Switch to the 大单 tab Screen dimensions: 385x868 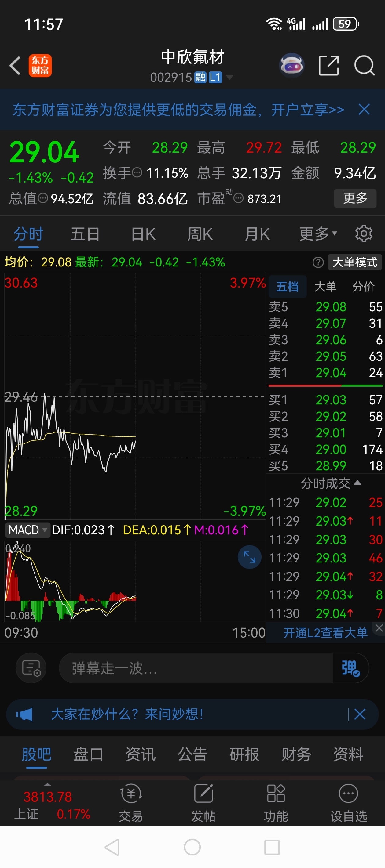point(325,286)
